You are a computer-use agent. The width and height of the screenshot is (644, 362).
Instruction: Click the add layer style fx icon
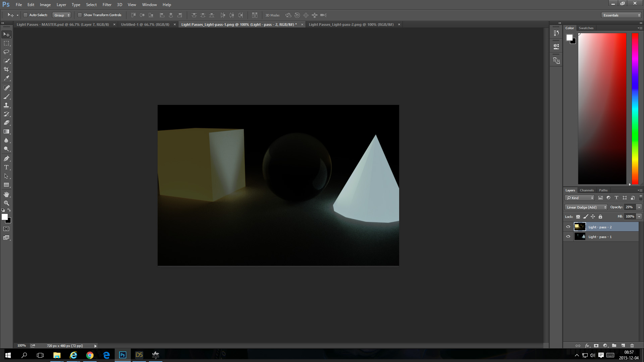pyautogui.click(x=587, y=346)
